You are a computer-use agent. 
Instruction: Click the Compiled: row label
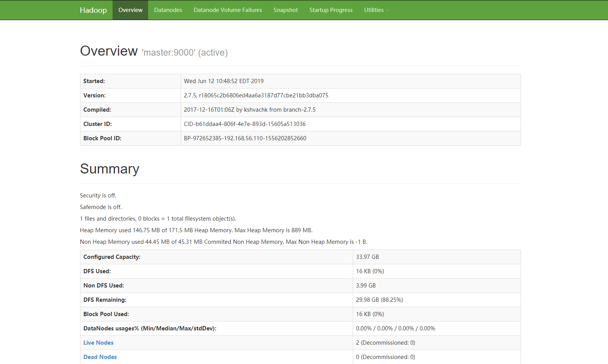(x=97, y=110)
